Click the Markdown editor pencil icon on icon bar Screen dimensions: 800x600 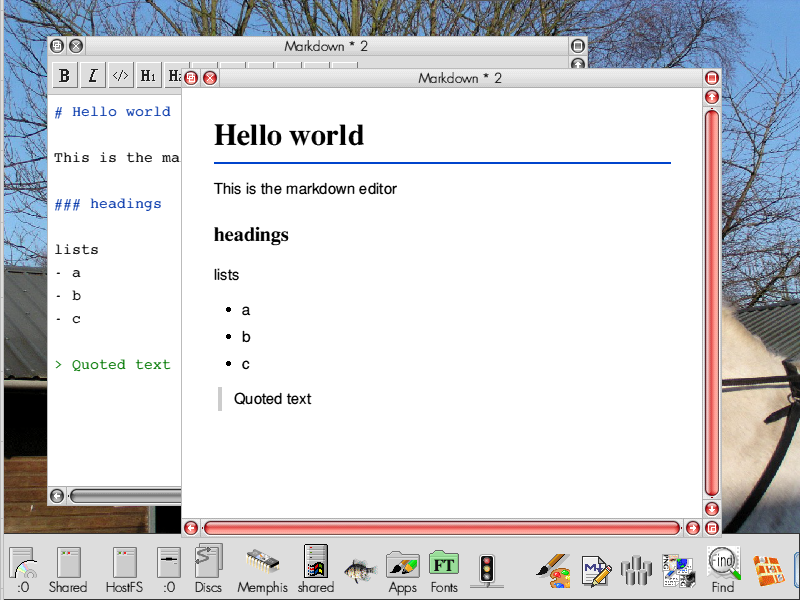(x=596, y=571)
